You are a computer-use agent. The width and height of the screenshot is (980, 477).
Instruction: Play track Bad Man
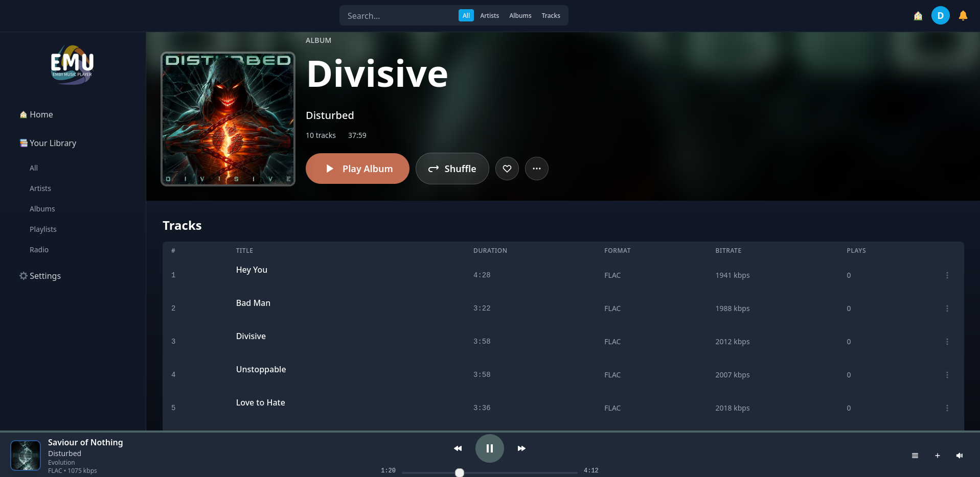click(253, 303)
